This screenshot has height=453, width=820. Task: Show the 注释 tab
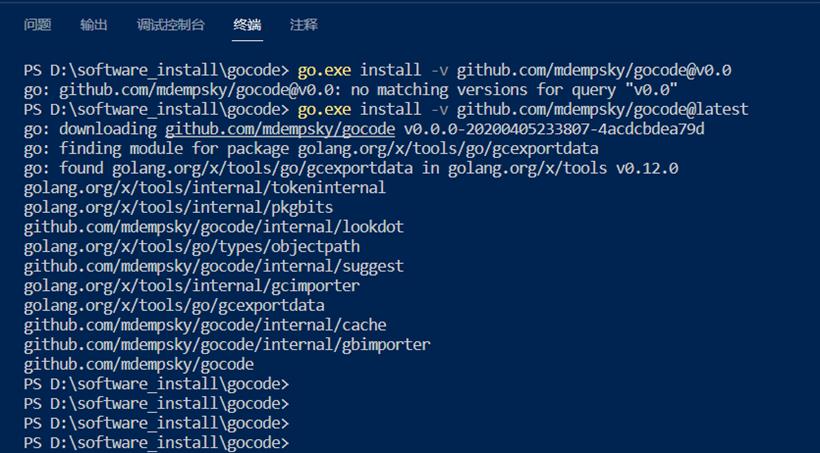click(304, 25)
